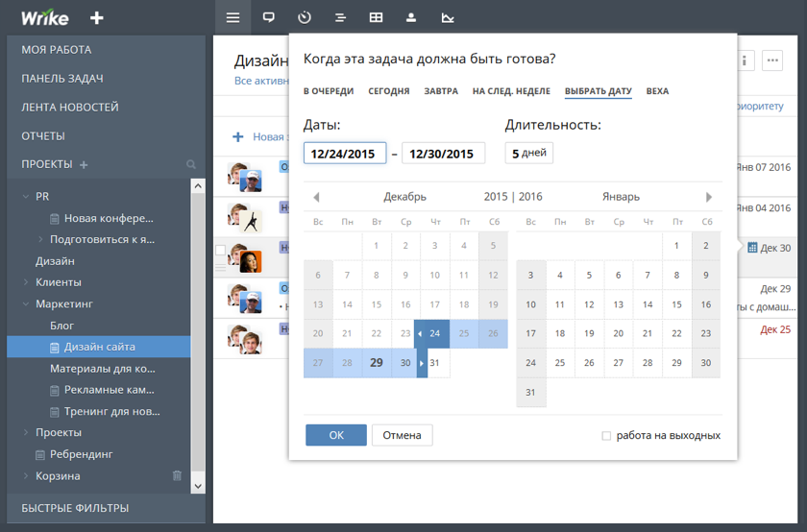Switch to the table view icon
The image size is (807, 532).
tap(376, 17)
